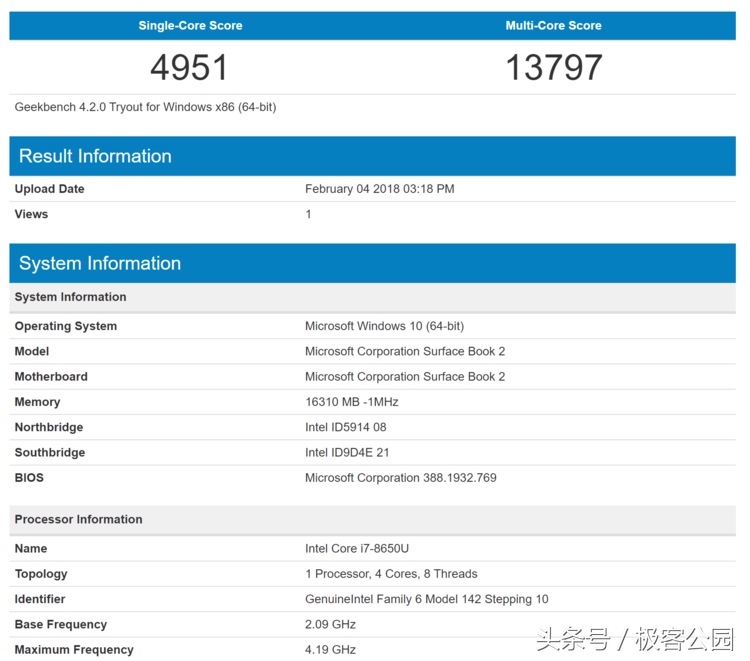Select the multi-core score value 13797
This screenshot has width=750, height=661.
[x=554, y=67]
